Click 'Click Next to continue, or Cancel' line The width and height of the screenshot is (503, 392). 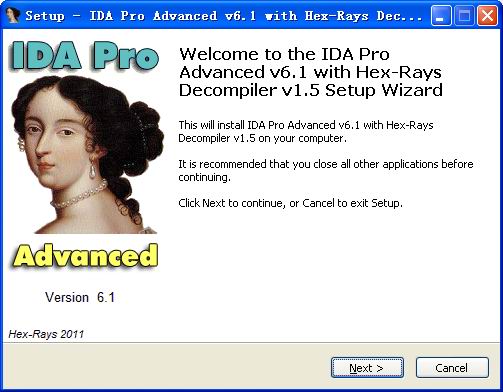[290, 203]
